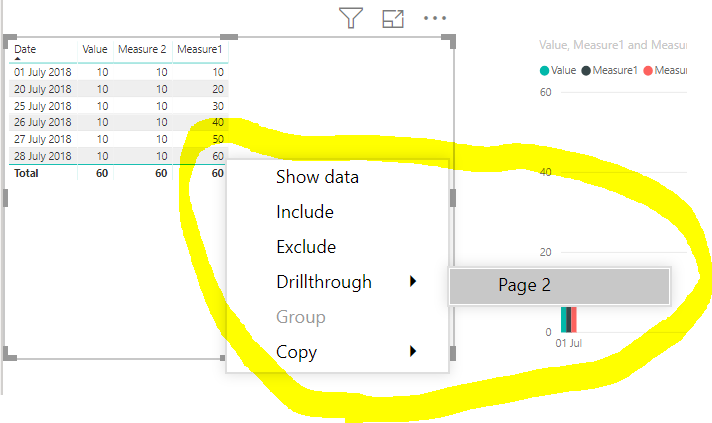Select the '26 July 2018' date cell

pyautogui.click(x=42, y=122)
